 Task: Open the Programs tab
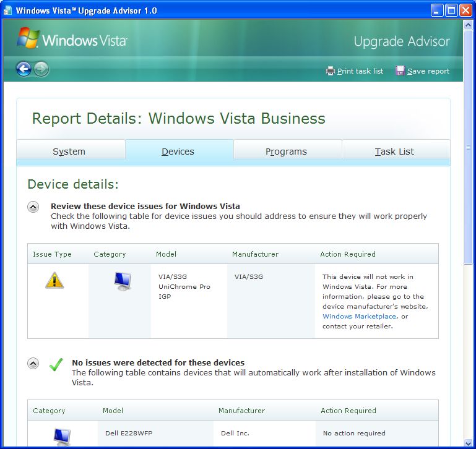(287, 150)
